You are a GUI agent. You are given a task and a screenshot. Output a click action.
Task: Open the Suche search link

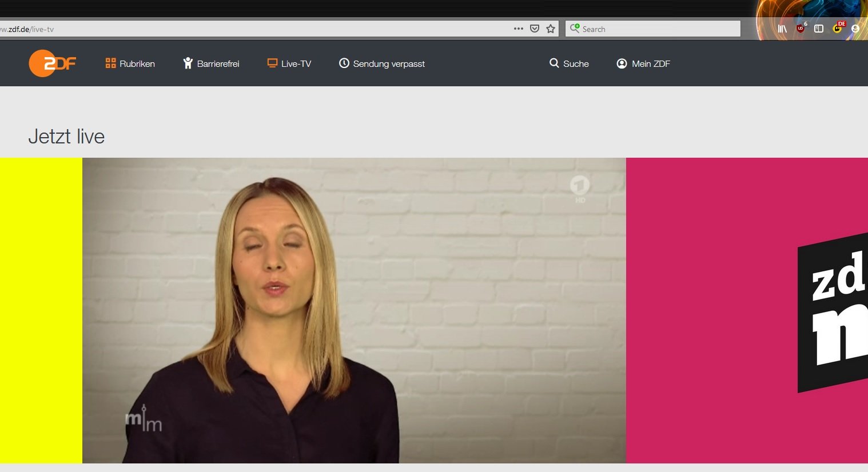(569, 63)
